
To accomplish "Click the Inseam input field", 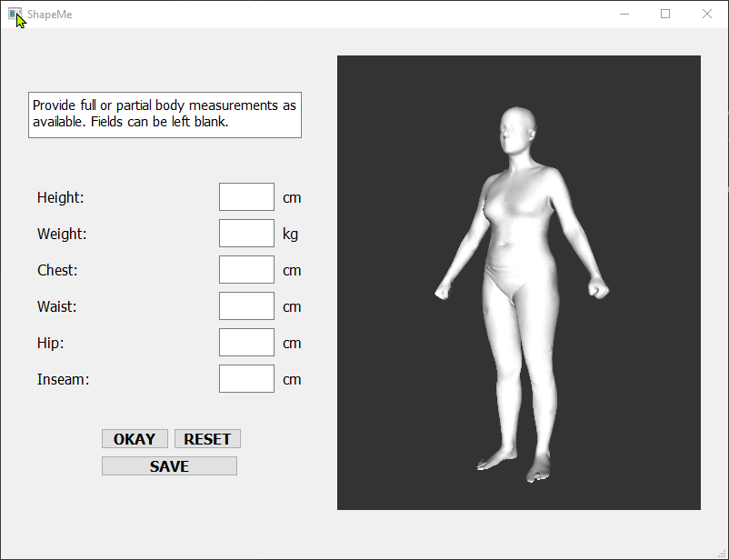I will 245,378.
